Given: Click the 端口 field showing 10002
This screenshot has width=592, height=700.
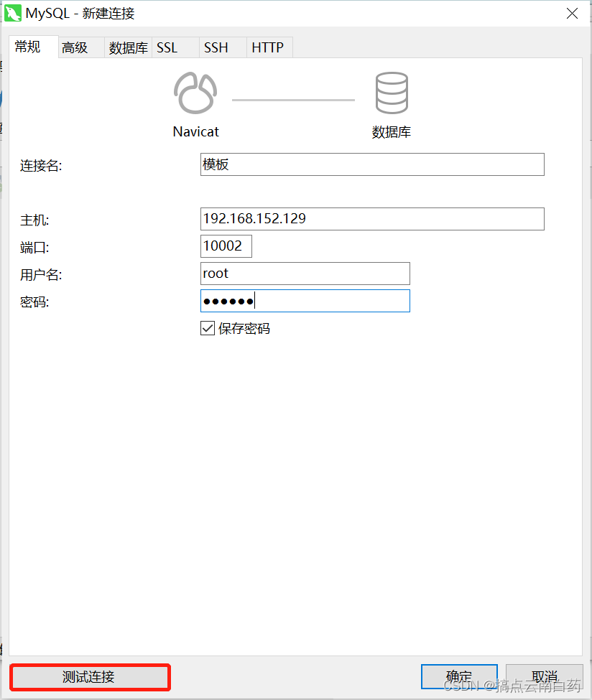Looking at the screenshot, I should 226,246.
